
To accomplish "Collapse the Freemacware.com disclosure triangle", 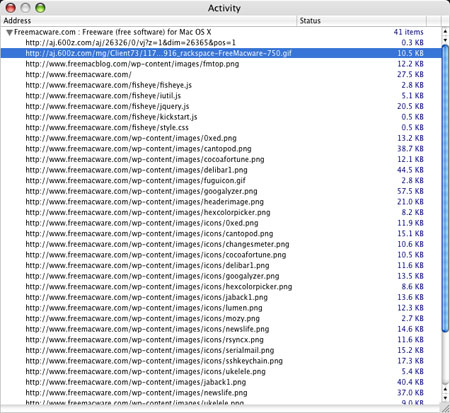I will pyautogui.click(x=10, y=32).
